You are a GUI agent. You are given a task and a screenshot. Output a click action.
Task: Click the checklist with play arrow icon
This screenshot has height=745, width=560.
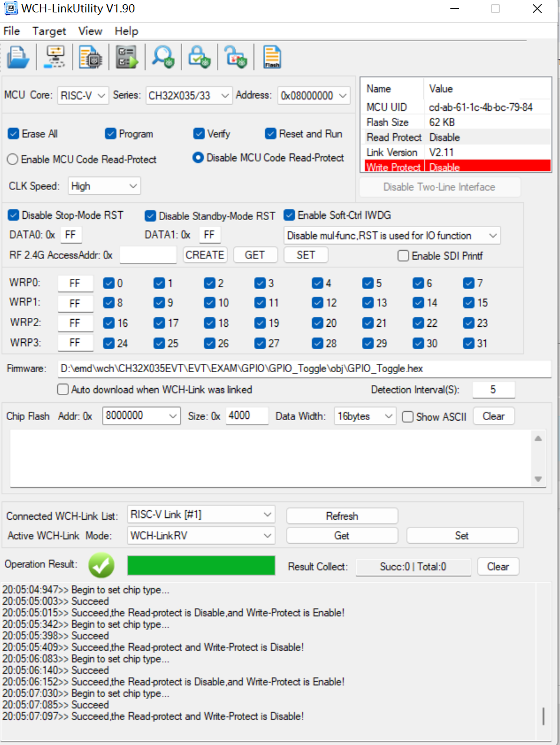pyautogui.click(x=126, y=57)
